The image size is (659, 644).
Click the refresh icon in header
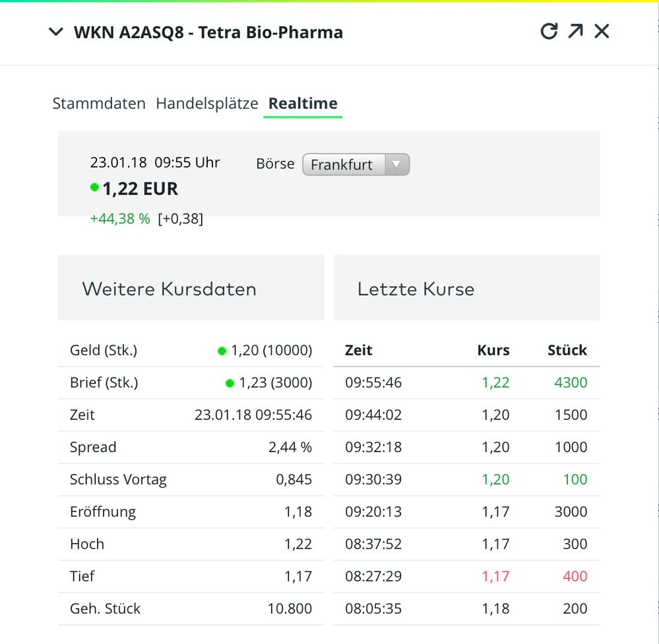tap(549, 31)
